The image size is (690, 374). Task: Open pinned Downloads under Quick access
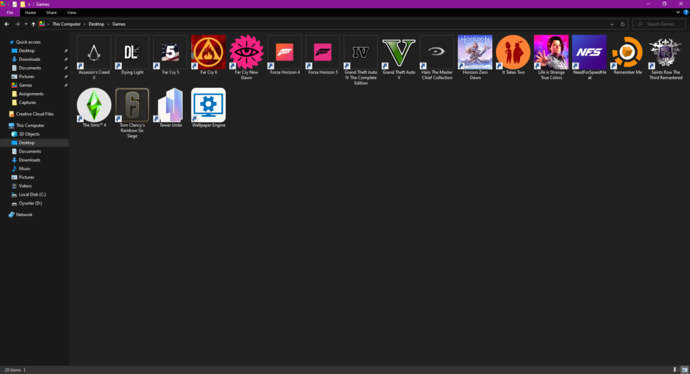(x=29, y=59)
